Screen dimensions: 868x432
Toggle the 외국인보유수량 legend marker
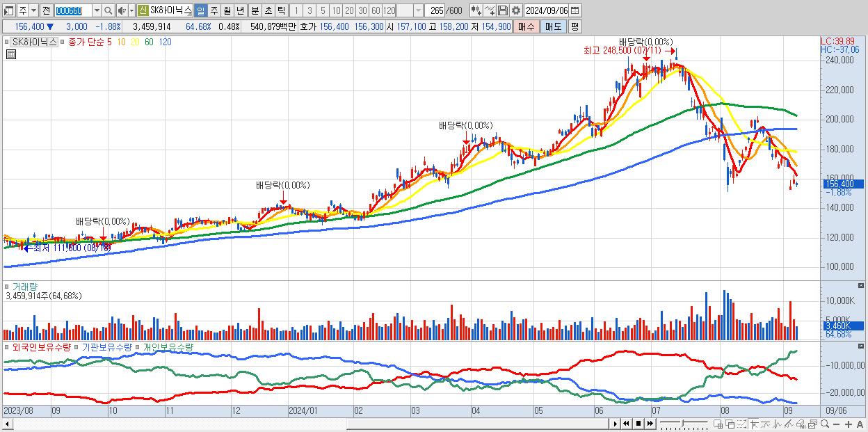coord(8,346)
